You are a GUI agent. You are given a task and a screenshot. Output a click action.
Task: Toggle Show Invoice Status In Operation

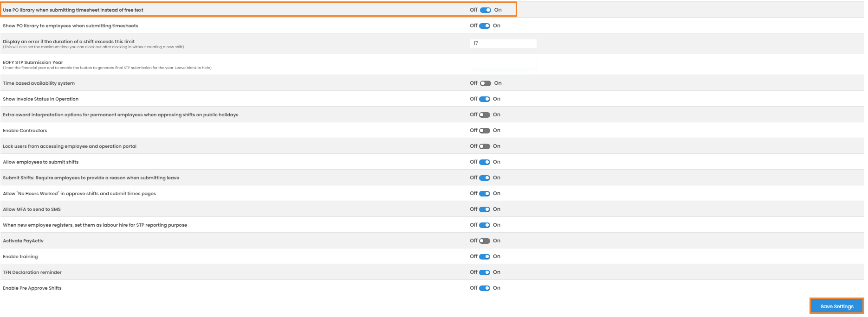pos(485,99)
